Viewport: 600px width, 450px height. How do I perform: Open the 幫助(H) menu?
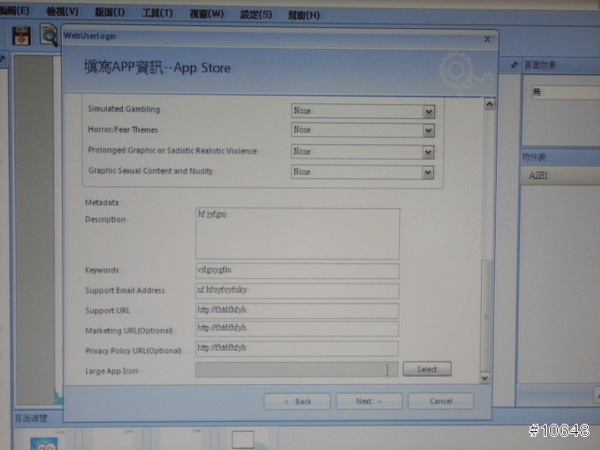click(303, 15)
